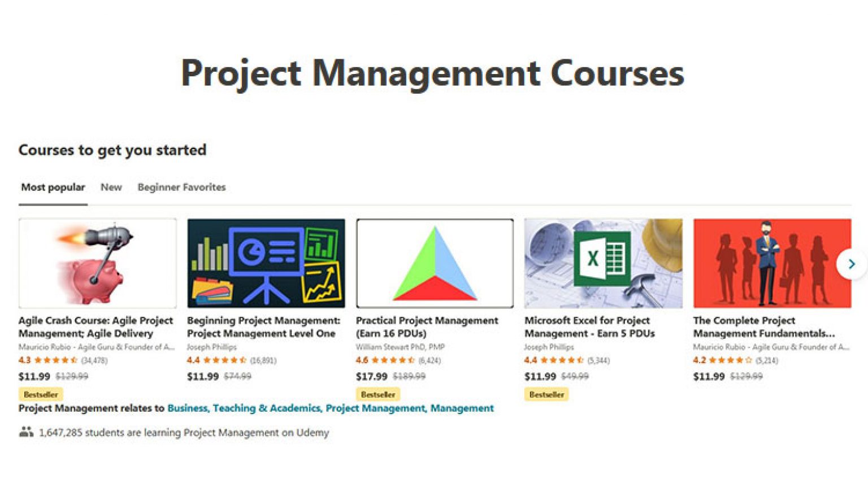Open the Agile Crash Course title
Image resolution: width=868 pixels, height=488 pixels.
pos(95,326)
